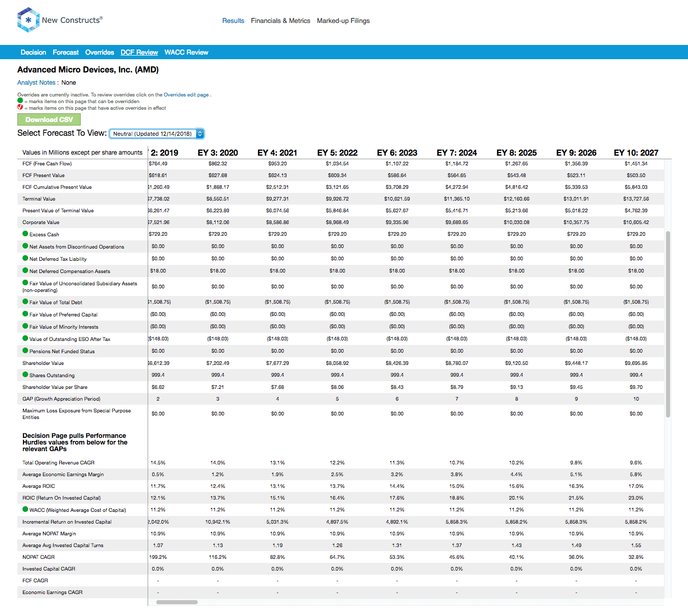Click the Incremental Return on Invested Capital label
The height and width of the screenshot is (616, 688).
[x=67, y=522]
